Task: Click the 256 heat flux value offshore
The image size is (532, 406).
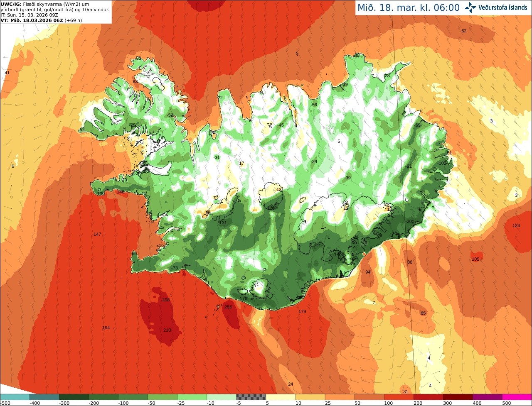Action: coord(228,307)
